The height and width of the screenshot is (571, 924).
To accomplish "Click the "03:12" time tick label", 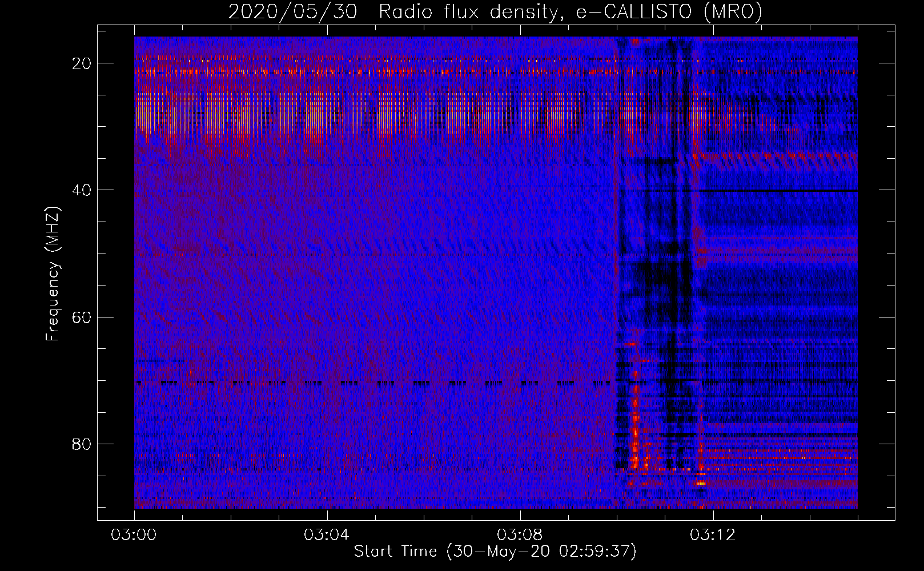I will tap(713, 535).
